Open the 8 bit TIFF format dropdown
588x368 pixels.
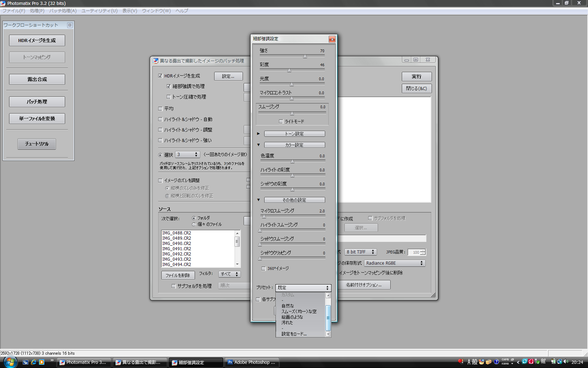click(x=360, y=252)
